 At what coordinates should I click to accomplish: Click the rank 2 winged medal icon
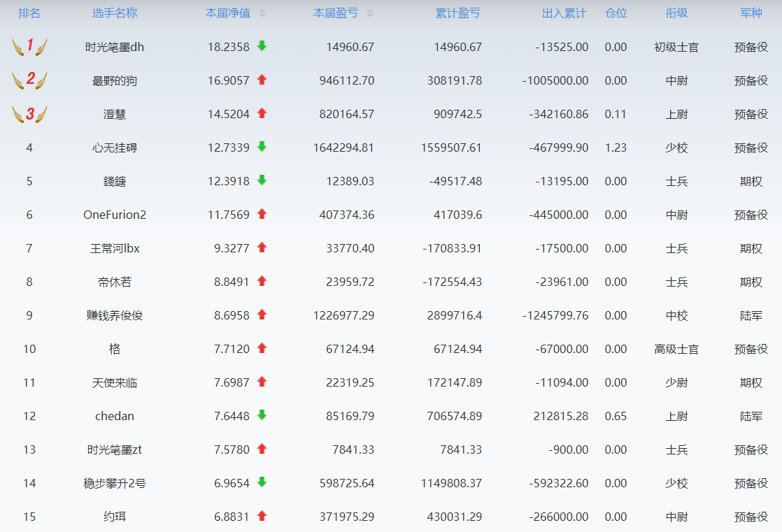click(29, 80)
